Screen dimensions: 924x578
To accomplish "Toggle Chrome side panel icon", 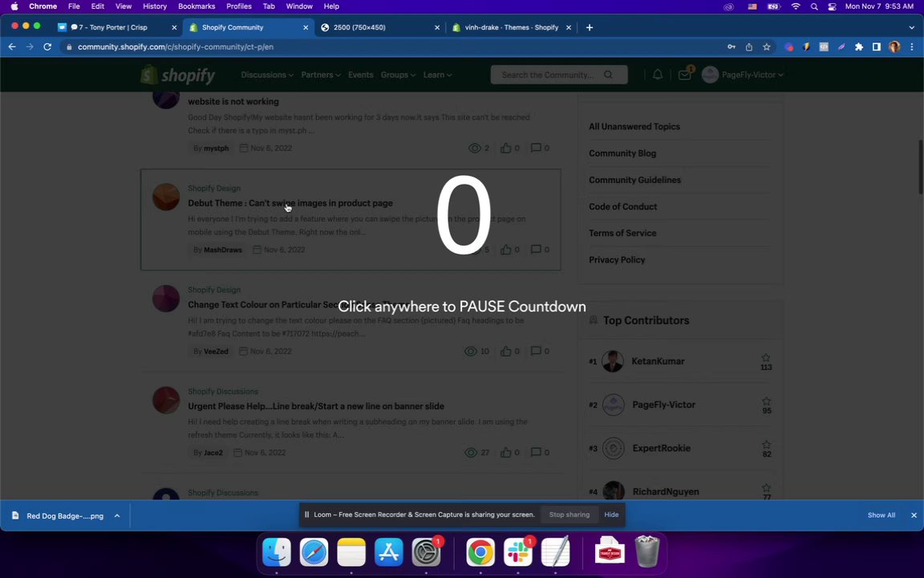I will tap(876, 47).
